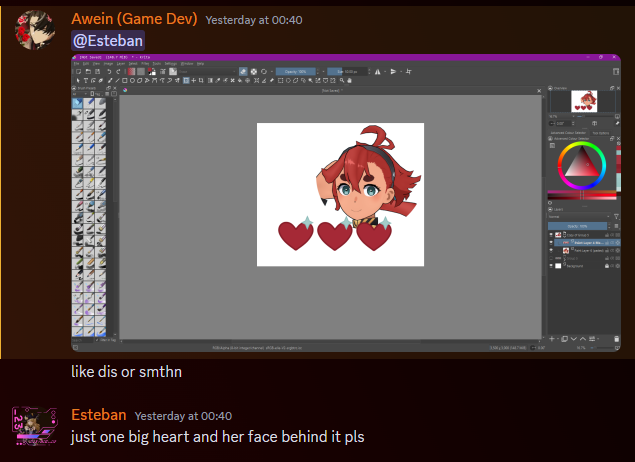Toggle Krita's eraser mode button
The height and width of the screenshot is (462, 635).
(x=243, y=72)
